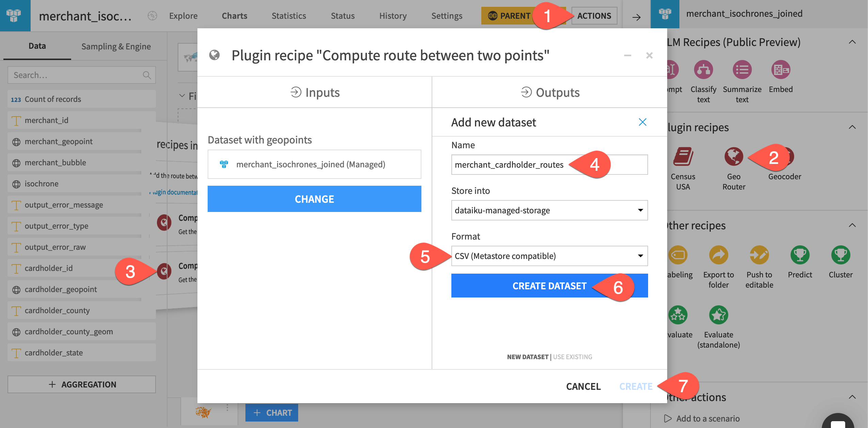
Task: Click the ACTIONS button
Action: 594,16
